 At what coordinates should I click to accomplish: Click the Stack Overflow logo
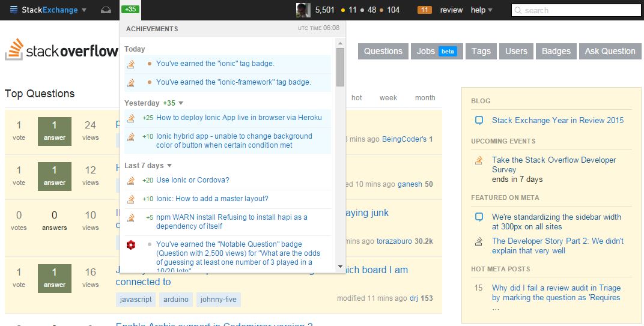61,50
